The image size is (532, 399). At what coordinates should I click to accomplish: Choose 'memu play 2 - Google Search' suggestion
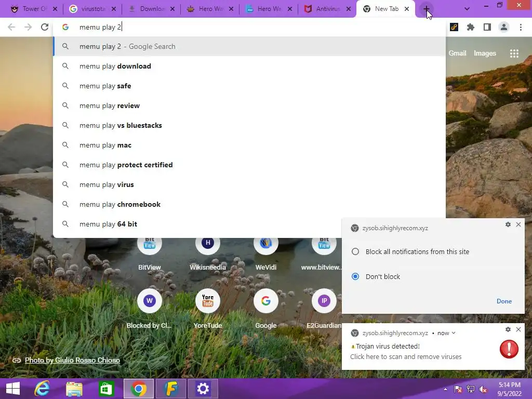point(249,46)
